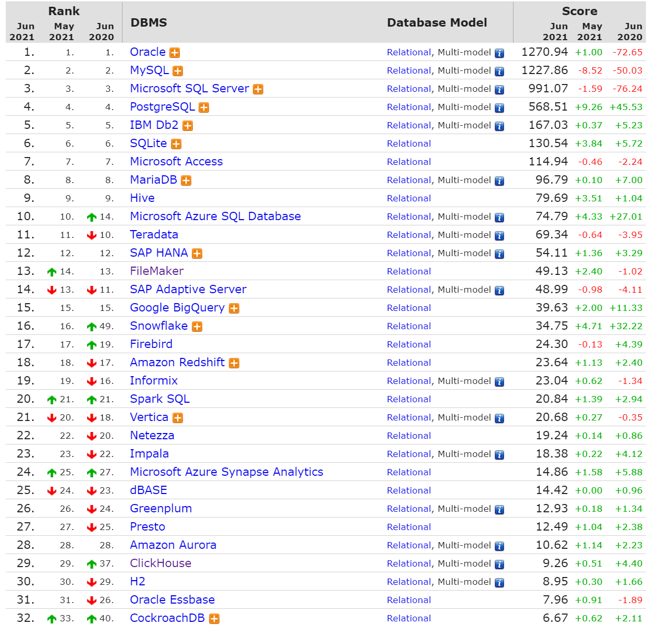Click the PostgreSQL score 568.51

tap(548, 107)
